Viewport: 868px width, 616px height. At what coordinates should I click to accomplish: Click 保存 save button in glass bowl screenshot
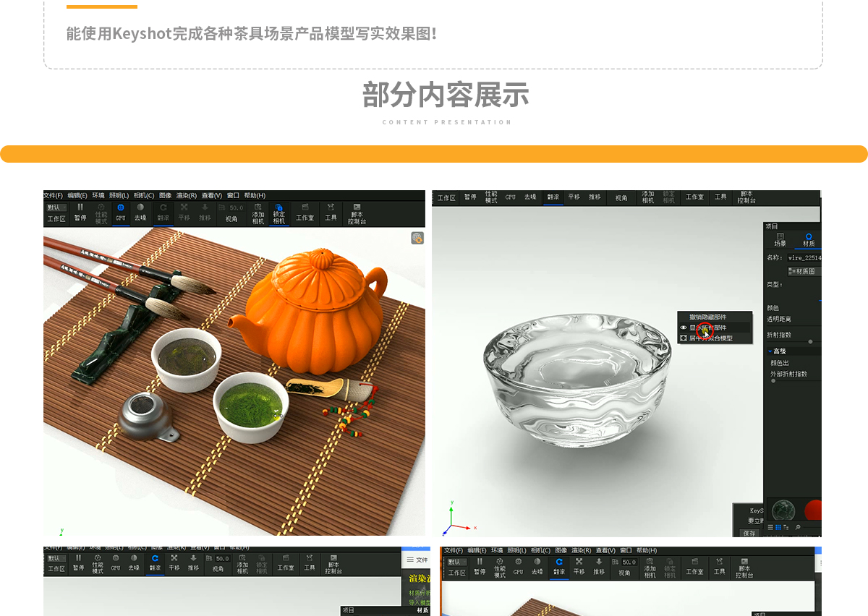pyautogui.click(x=749, y=533)
